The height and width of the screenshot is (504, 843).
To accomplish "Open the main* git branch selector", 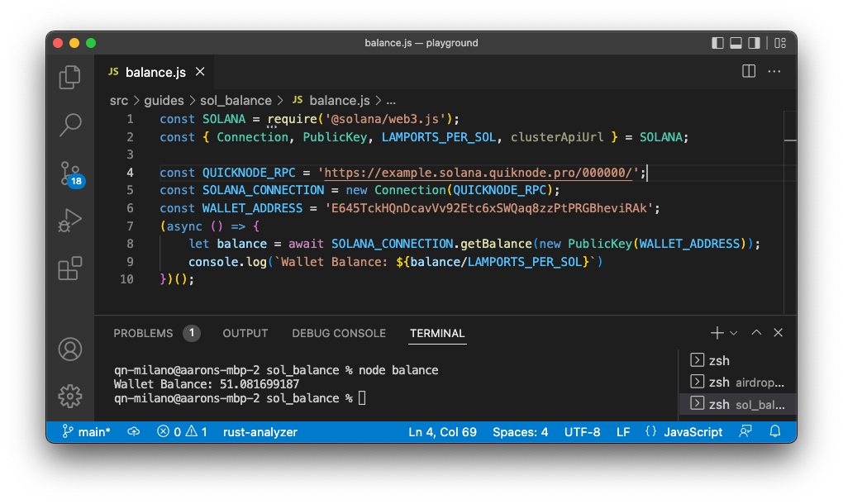I will coord(86,432).
